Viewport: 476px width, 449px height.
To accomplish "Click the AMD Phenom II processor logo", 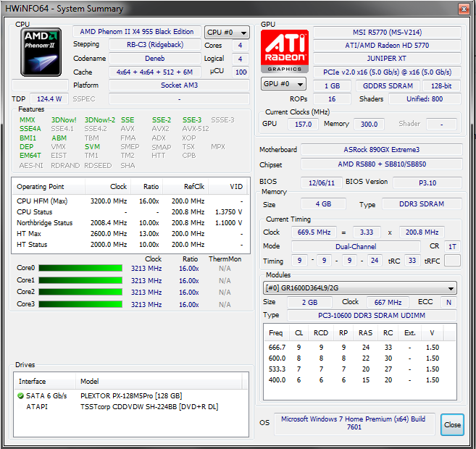I will click(x=41, y=52).
